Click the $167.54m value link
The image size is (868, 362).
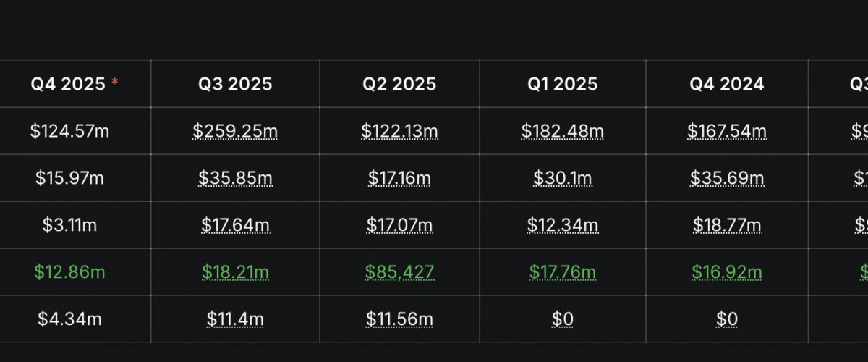[726, 131]
